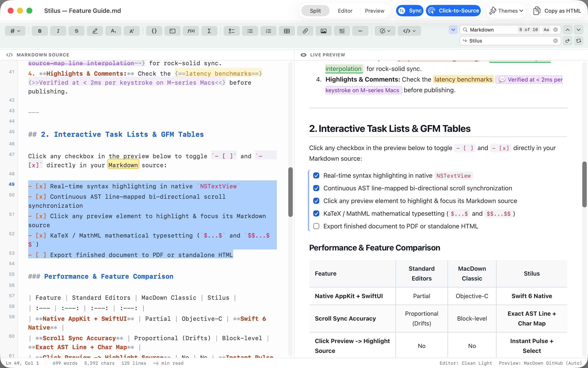Image resolution: width=588 pixels, height=368 pixels.
Task: Check the Export finished document checkbox
Action: click(316, 226)
